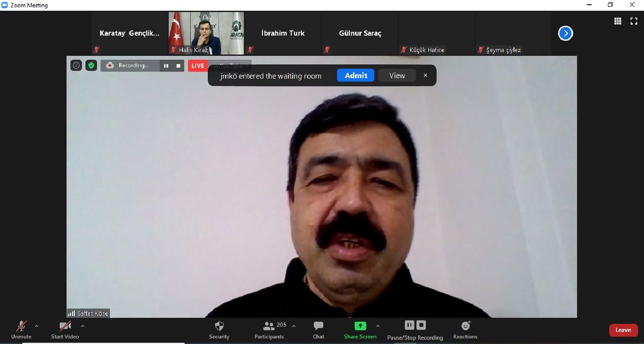Open the Security shield options

tap(219, 330)
